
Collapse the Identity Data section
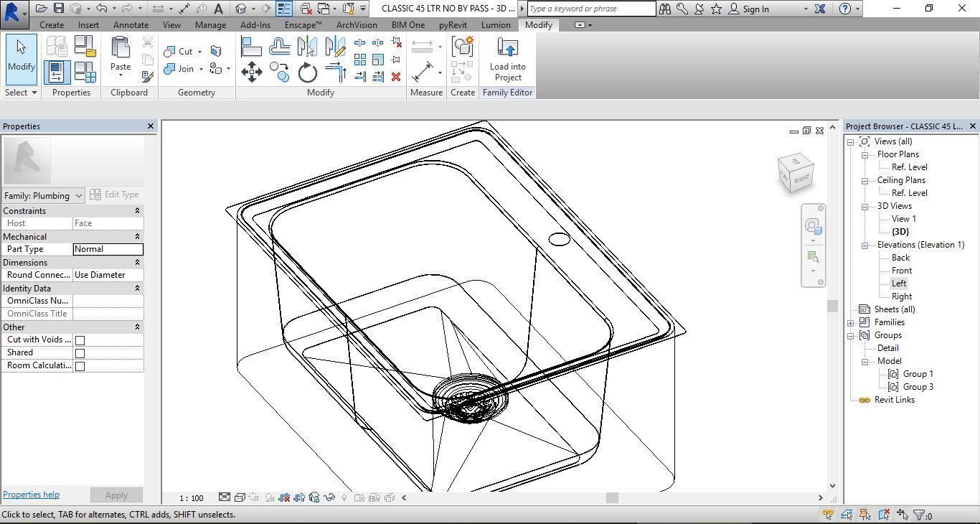click(137, 289)
